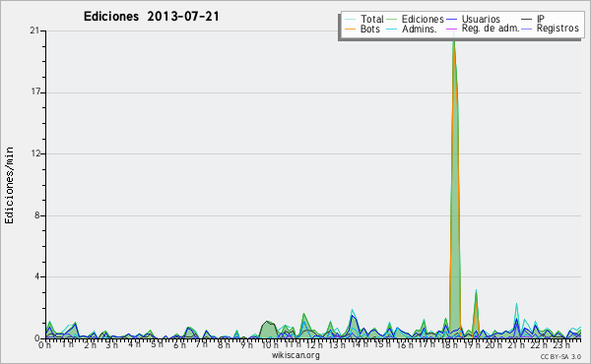Click the dark IP edits hump at 10 h
This screenshot has height=364, width=591.
click(x=268, y=330)
